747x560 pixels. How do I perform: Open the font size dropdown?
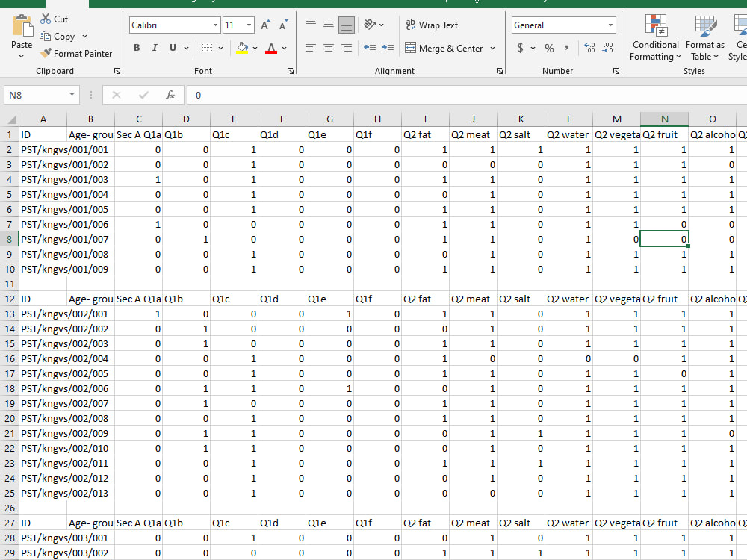[249, 25]
